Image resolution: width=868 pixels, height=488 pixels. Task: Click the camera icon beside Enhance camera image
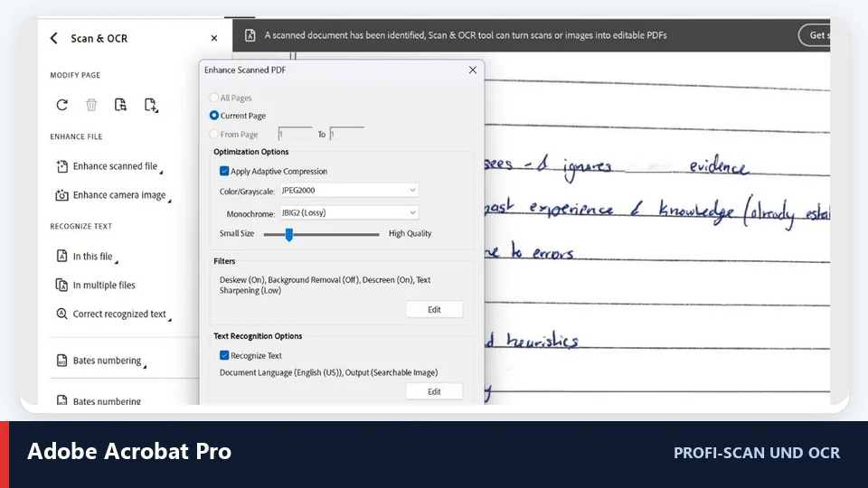coord(62,195)
